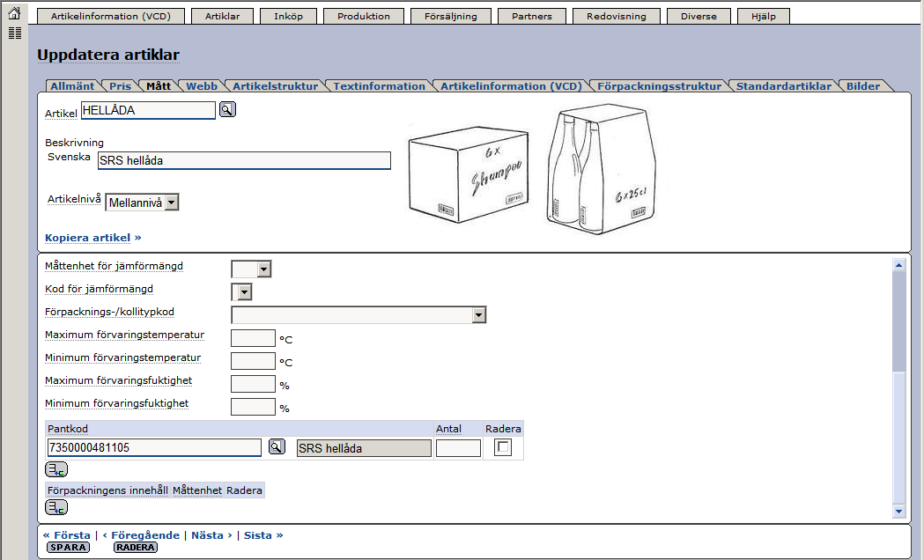Focus Maximum förvaringsfuktighet field
924x560 pixels.
coord(253,384)
